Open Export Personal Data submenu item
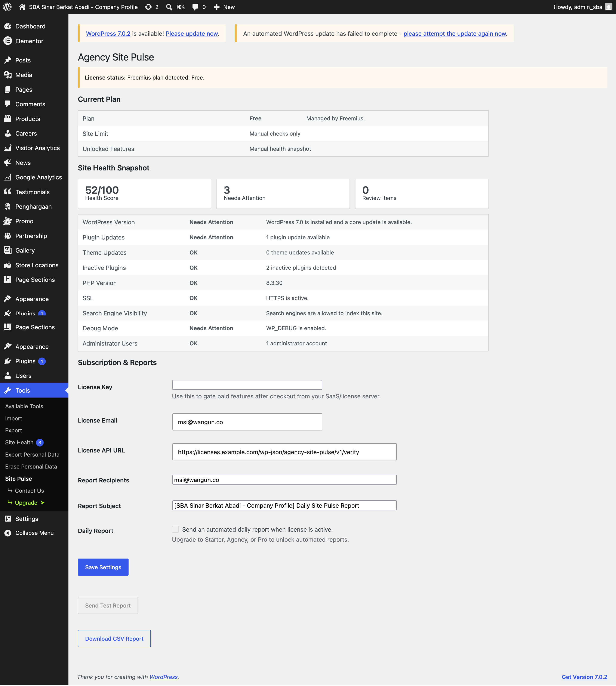Screen dimensions: 616x686 click(x=32, y=454)
